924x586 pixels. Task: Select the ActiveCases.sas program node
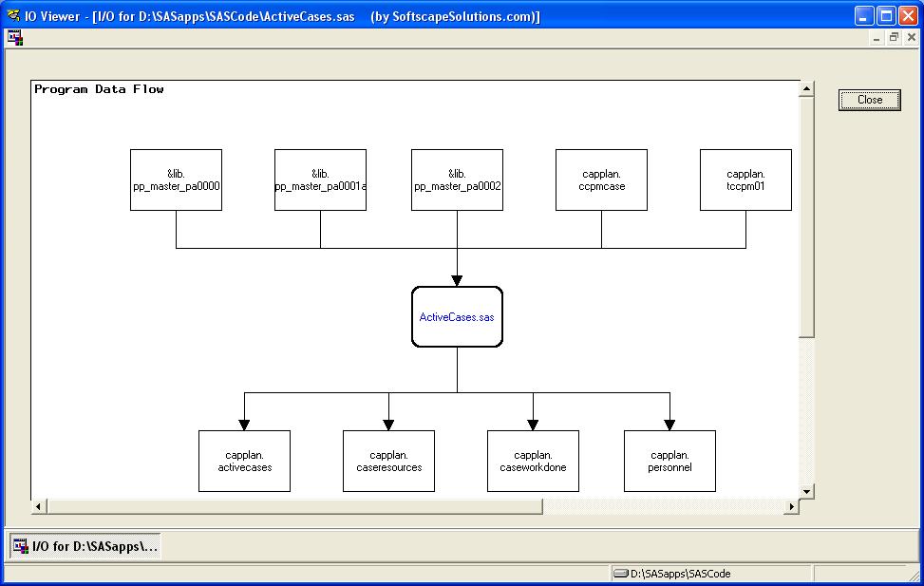[457, 317]
